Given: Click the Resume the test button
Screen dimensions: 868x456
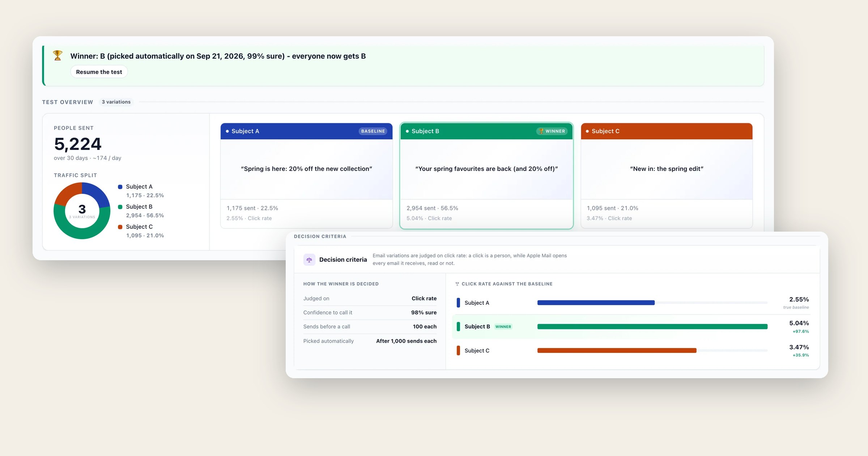Looking at the screenshot, I should tap(99, 72).
